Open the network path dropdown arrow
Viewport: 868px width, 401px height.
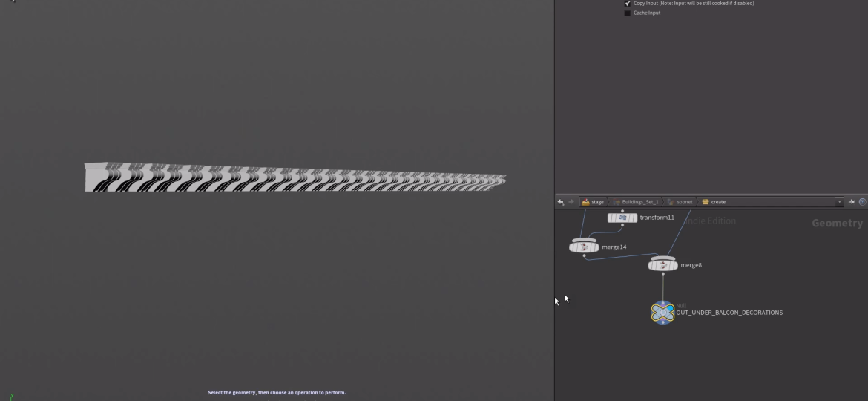pyautogui.click(x=840, y=202)
